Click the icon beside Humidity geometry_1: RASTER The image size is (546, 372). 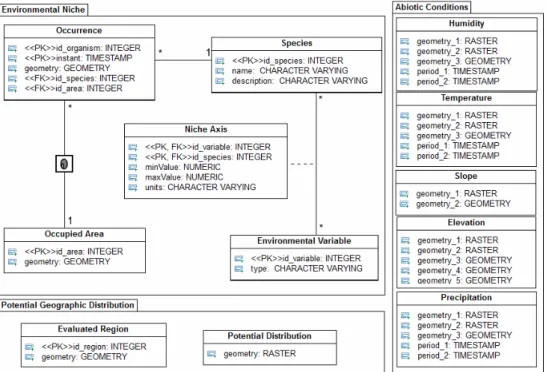point(405,41)
